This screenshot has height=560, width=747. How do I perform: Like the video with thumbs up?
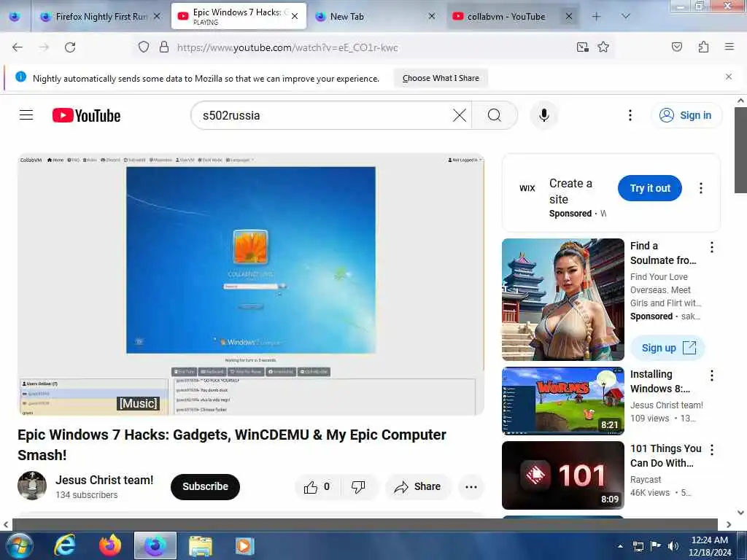[317, 486]
